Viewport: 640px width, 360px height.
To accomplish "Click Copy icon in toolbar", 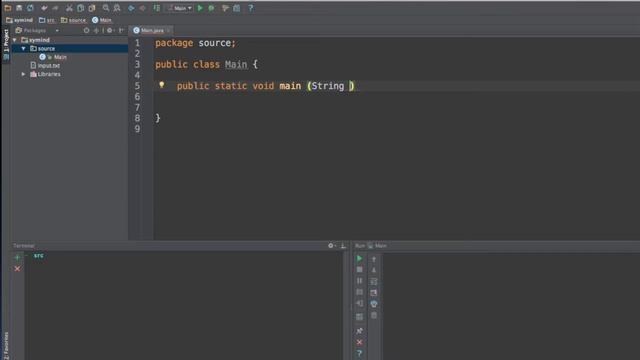I will pos(80,8).
